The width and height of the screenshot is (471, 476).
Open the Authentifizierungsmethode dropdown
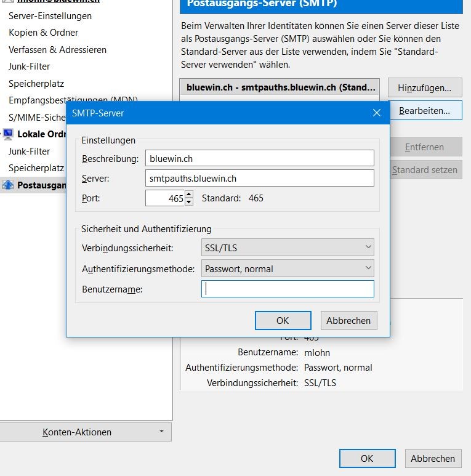(288, 268)
